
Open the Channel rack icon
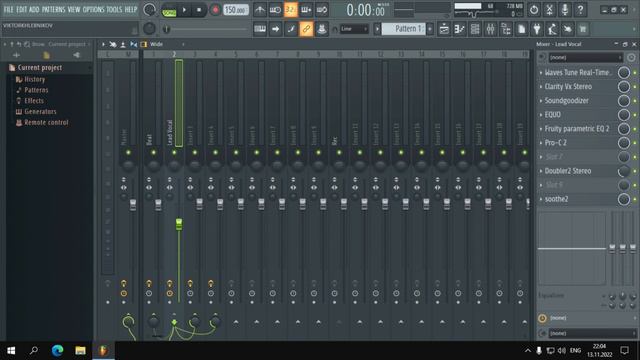(475, 29)
